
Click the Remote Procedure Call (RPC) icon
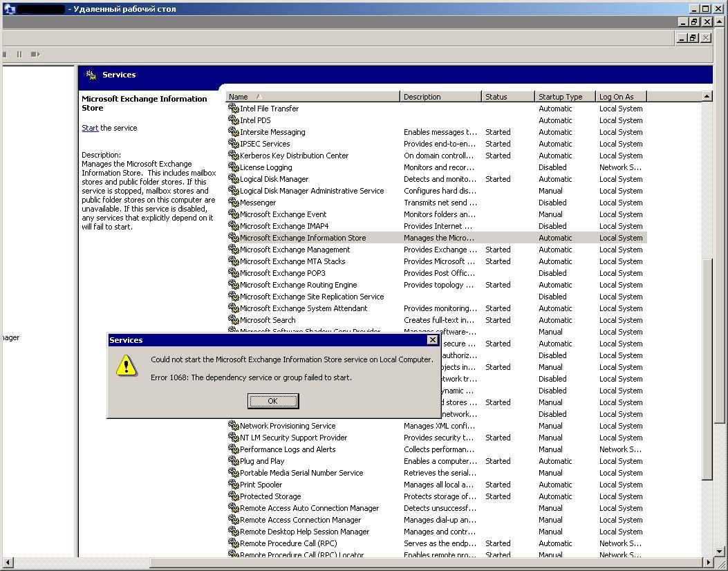click(233, 543)
